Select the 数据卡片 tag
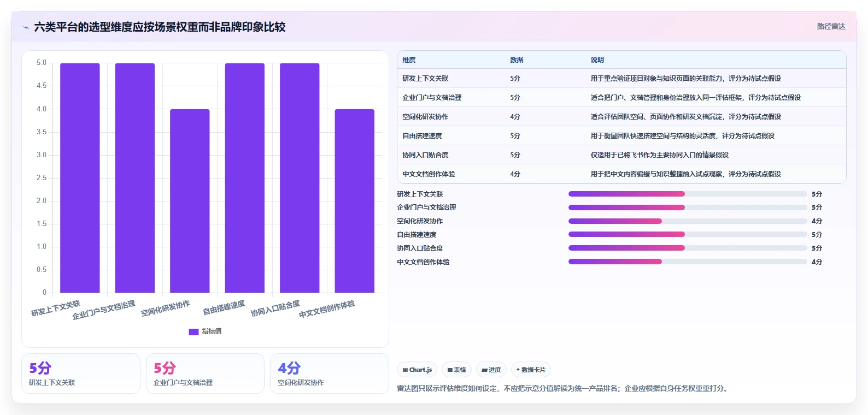Image resolution: width=868 pixels, height=415 pixels. (x=531, y=370)
